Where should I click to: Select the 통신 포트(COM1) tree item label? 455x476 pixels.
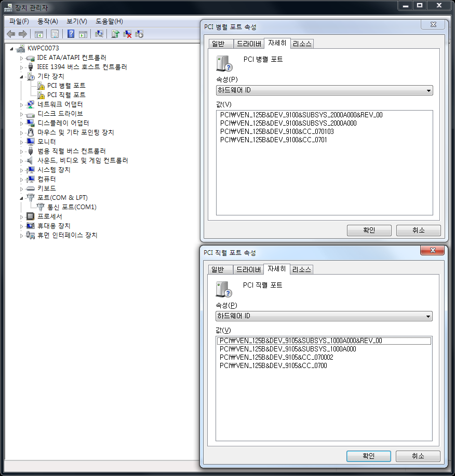coord(72,207)
